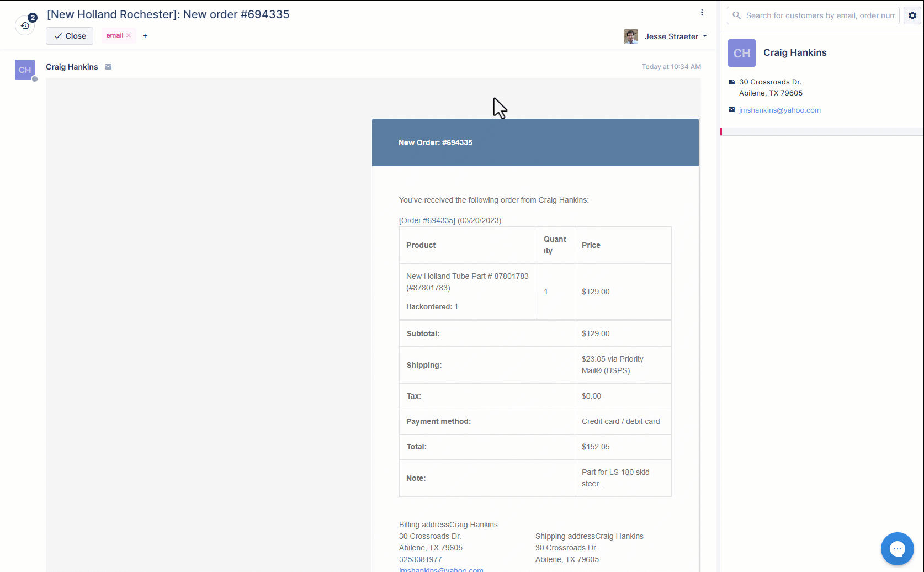Close the conversation with the Close button
The width and height of the screenshot is (924, 572).
(x=70, y=36)
